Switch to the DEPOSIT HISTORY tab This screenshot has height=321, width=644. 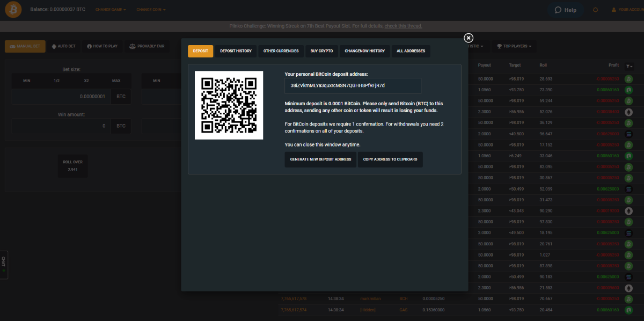[236, 51]
